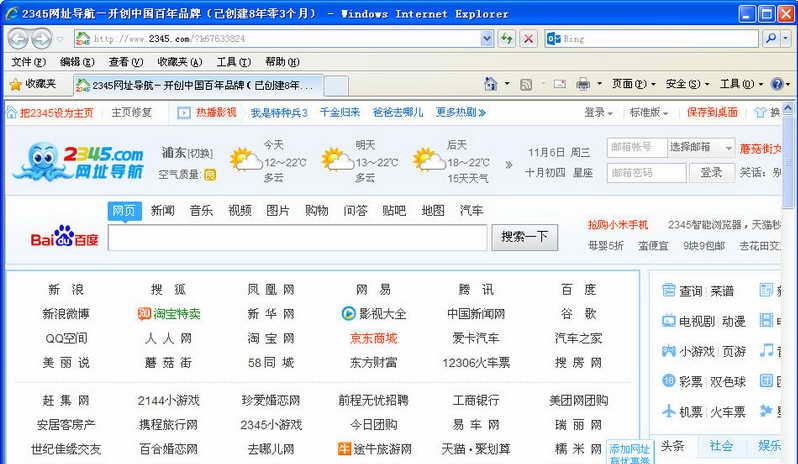The image size is (798, 464).
Task: Click the 登录 mail login button
Action: click(712, 172)
